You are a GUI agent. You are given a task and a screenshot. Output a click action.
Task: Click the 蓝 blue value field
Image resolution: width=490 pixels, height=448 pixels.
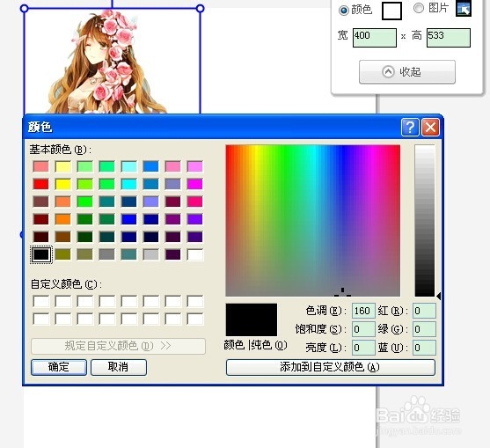pyautogui.click(x=424, y=348)
